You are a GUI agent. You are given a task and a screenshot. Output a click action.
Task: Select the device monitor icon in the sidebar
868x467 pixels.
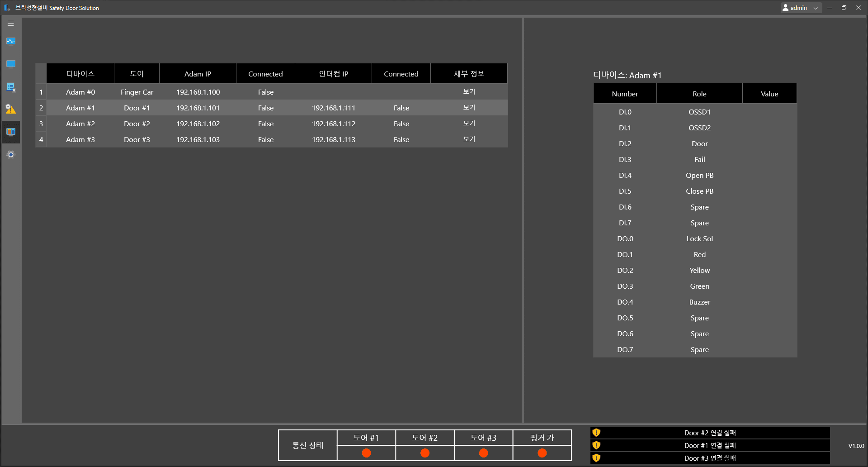(x=10, y=132)
